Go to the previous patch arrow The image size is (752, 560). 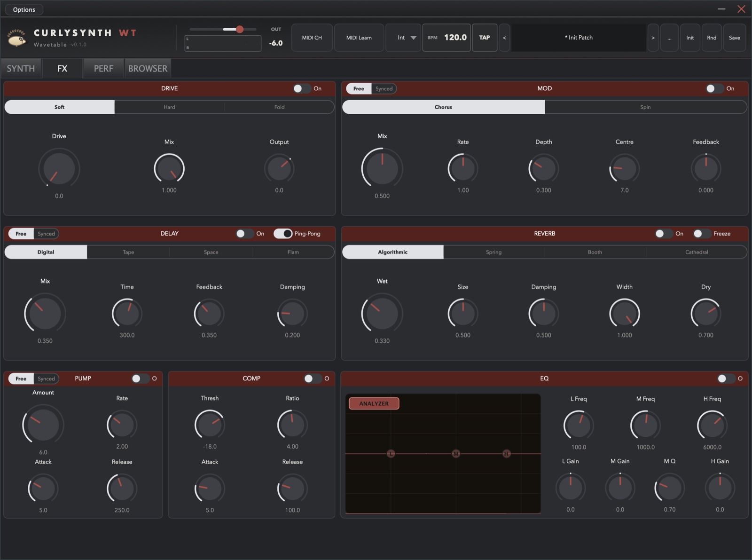504,38
